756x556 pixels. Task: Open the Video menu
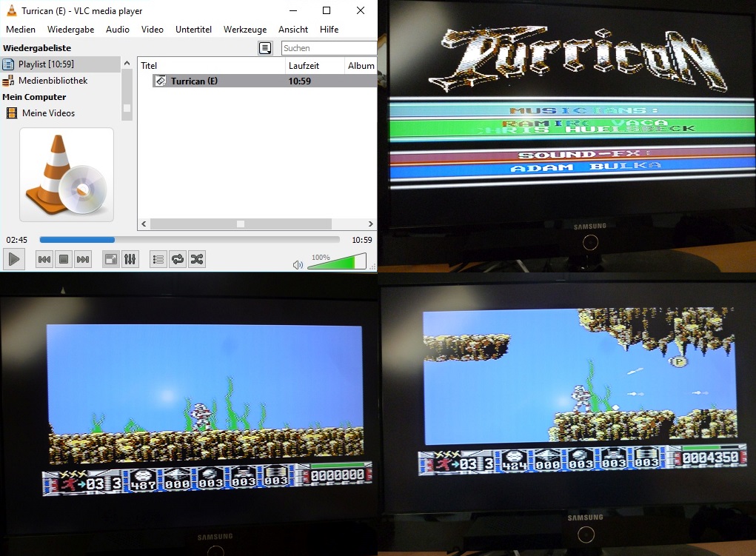point(153,30)
